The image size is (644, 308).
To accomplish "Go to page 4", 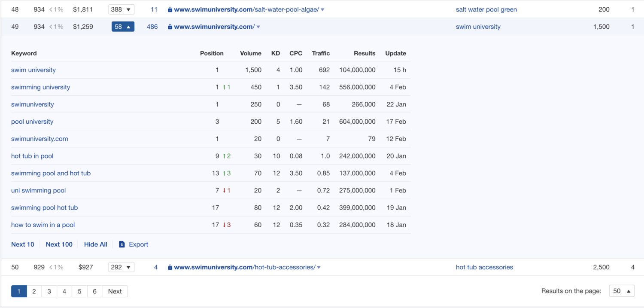I will tap(64, 291).
